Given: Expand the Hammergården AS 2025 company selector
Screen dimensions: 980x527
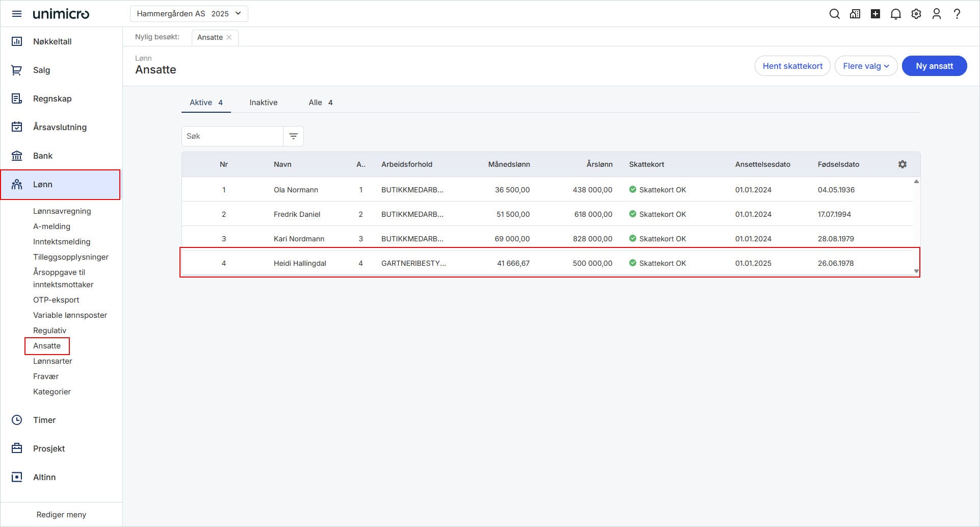Looking at the screenshot, I should pyautogui.click(x=189, y=14).
